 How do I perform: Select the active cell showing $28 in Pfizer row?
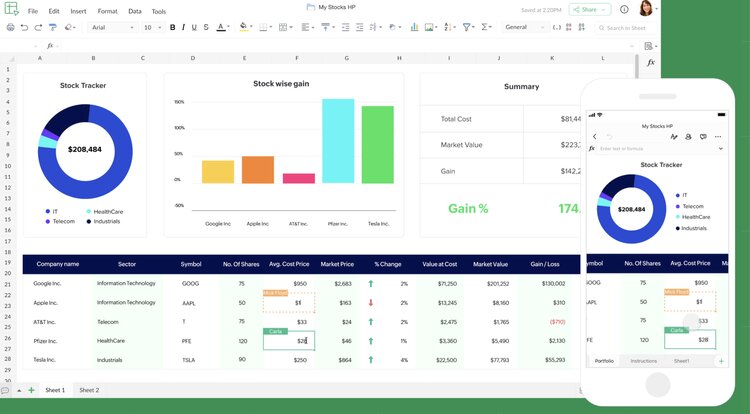pyautogui.click(x=289, y=341)
